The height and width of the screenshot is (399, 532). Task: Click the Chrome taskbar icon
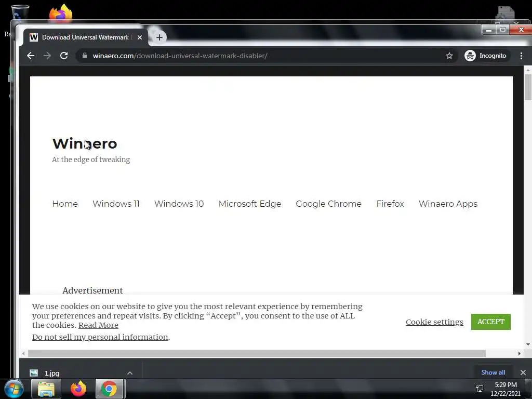tap(109, 389)
